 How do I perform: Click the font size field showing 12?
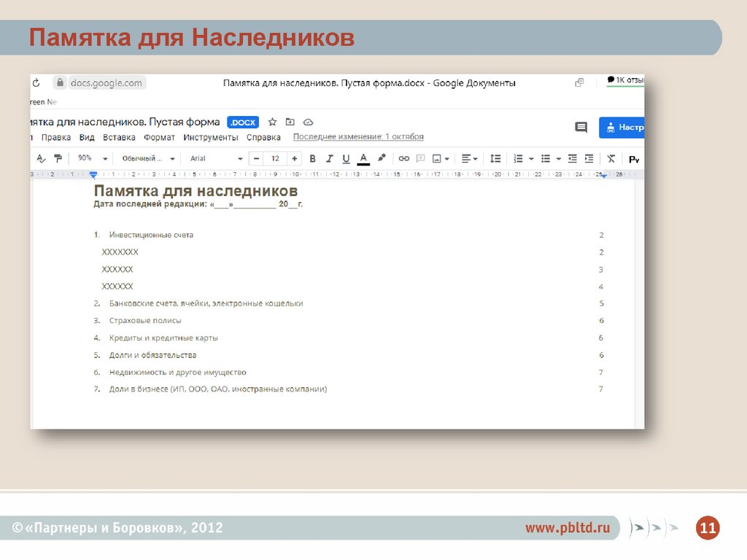(x=275, y=158)
